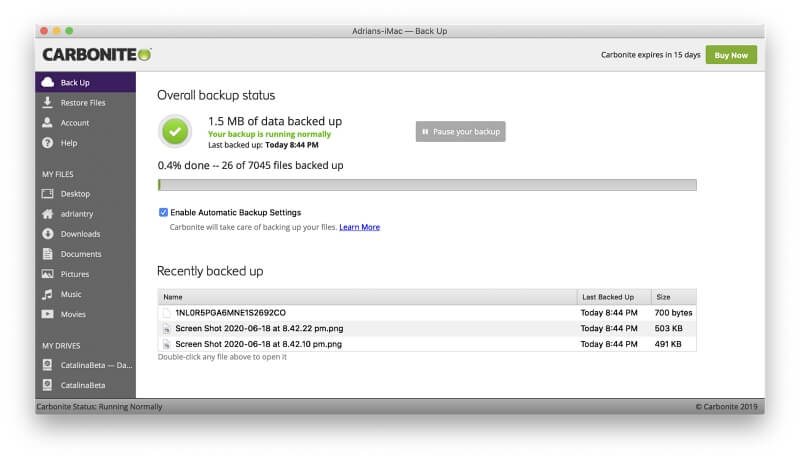Open the Restore Files section
The image size is (800, 461).
[86, 103]
